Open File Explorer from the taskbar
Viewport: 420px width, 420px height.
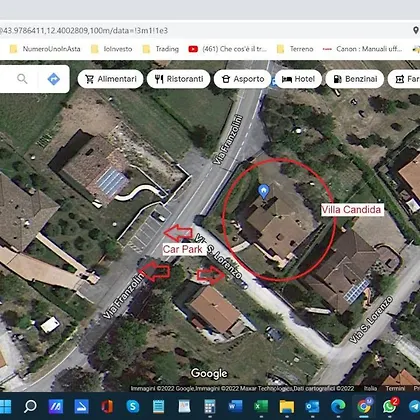[287, 407]
